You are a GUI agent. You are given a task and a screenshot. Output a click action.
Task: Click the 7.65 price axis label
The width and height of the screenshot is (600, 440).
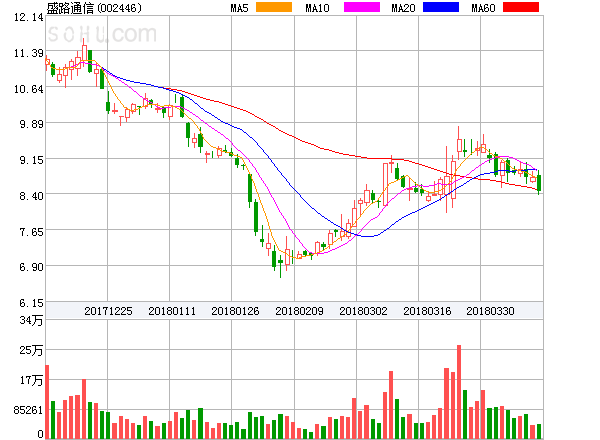tap(31, 232)
